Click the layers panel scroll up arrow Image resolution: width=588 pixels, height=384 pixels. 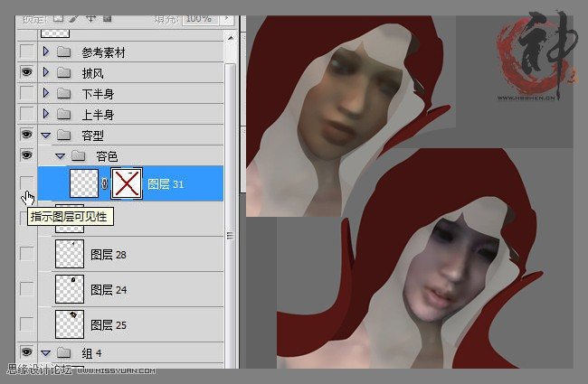[x=231, y=37]
